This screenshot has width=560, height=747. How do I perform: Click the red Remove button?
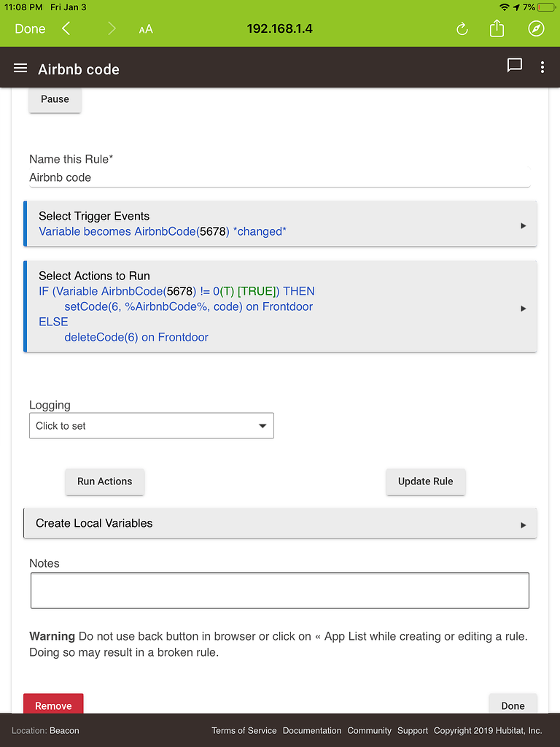53,705
